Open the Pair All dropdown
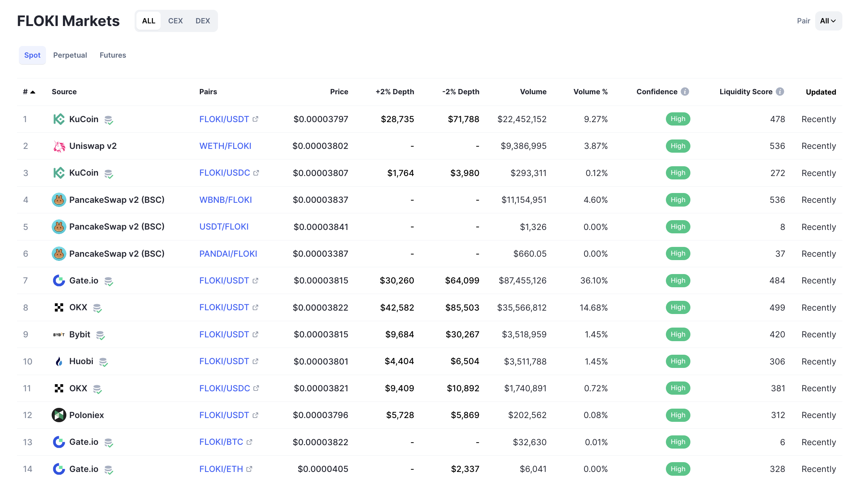This screenshot has width=868, height=481. [828, 21]
